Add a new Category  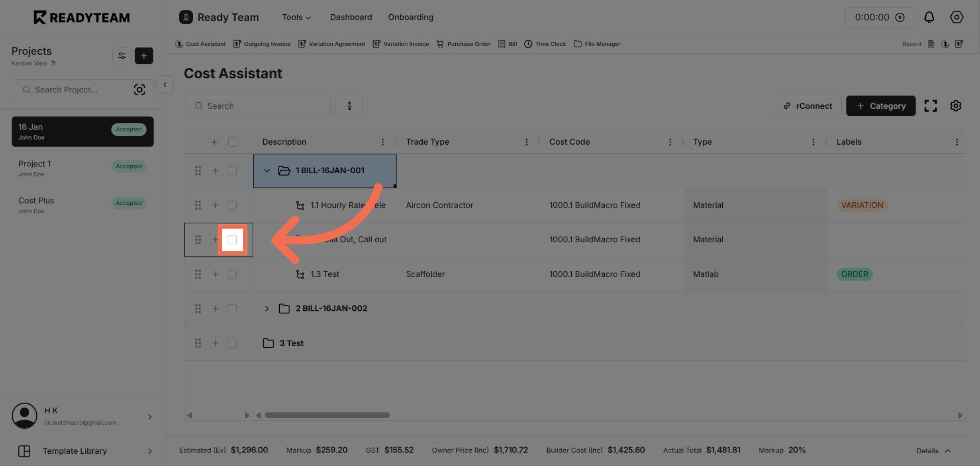[881, 105]
